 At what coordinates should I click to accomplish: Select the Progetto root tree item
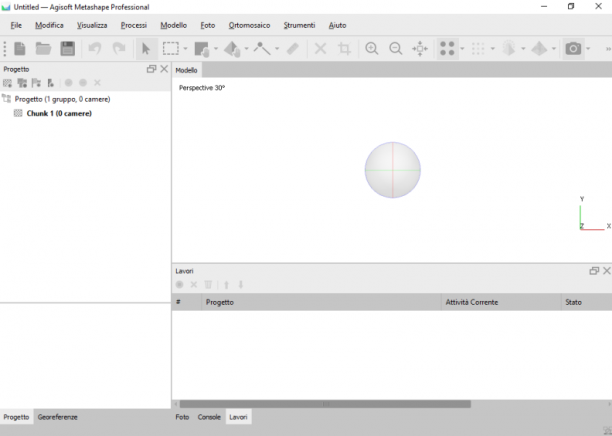point(62,99)
